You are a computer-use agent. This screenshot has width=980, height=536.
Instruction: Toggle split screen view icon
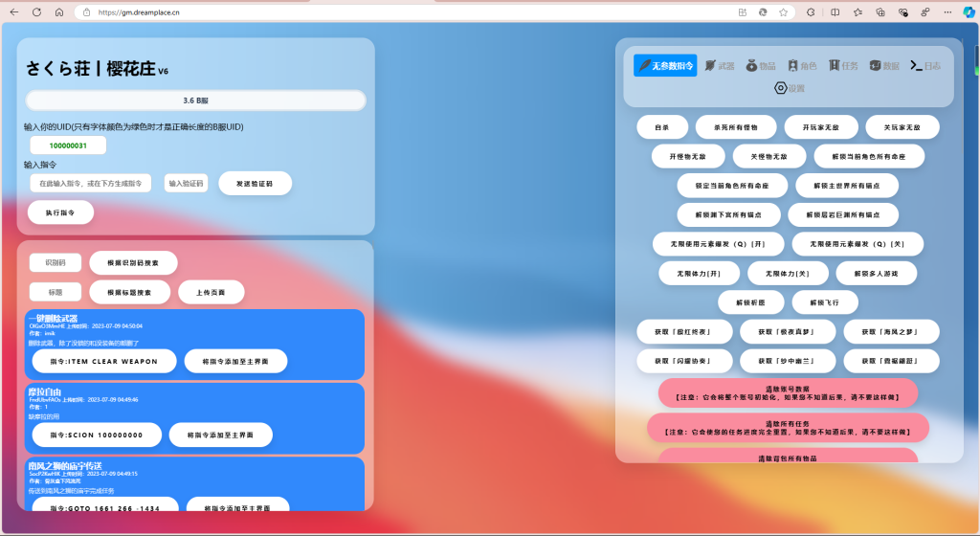pyautogui.click(x=835, y=11)
